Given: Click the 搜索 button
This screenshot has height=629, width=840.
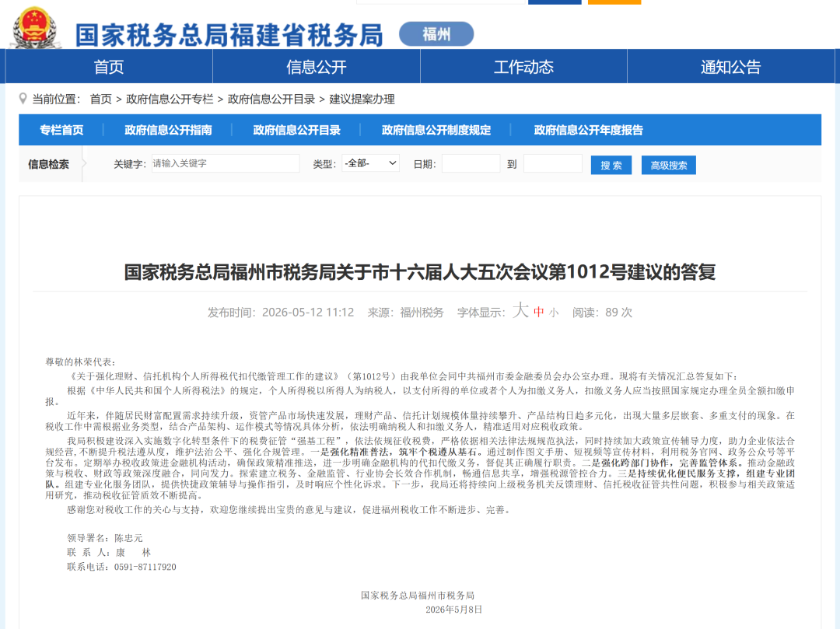Looking at the screenshot, I should tap(611, 166).
